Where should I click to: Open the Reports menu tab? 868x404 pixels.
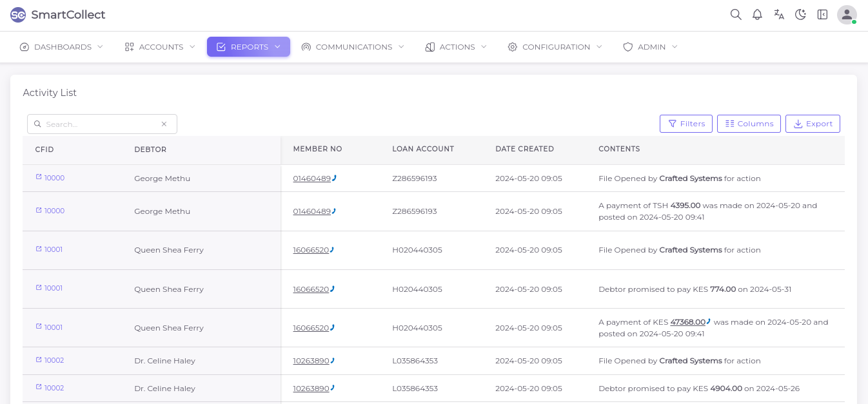tap(248, 47)
